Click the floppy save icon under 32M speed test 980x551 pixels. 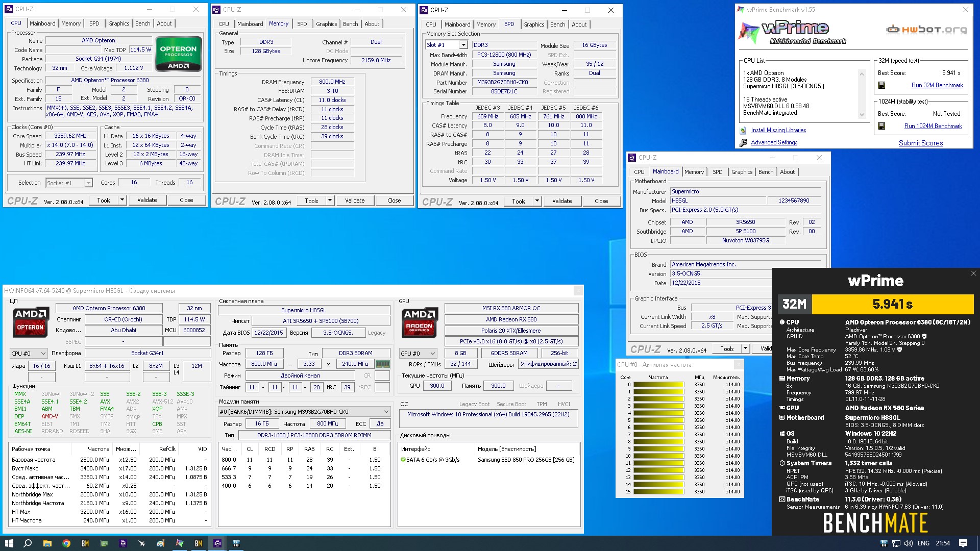click(x=881, y=85)
